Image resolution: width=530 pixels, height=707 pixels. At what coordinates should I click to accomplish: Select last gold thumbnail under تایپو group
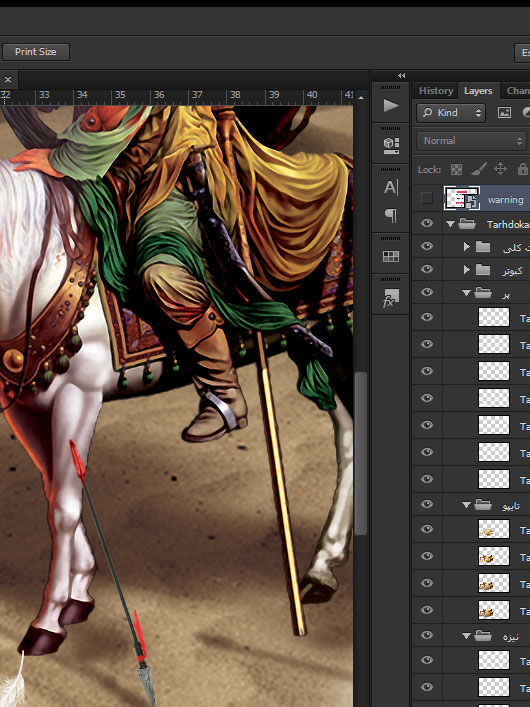click(x=493, y=610)
